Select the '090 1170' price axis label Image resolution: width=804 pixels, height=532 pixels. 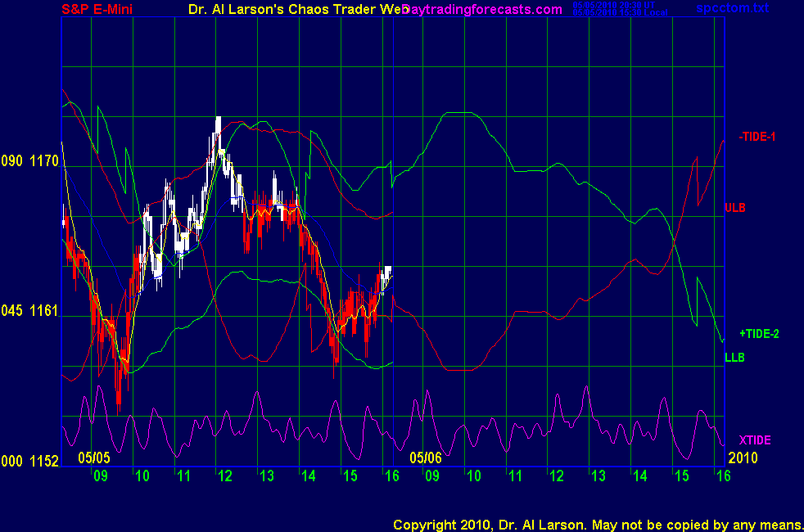29,161
